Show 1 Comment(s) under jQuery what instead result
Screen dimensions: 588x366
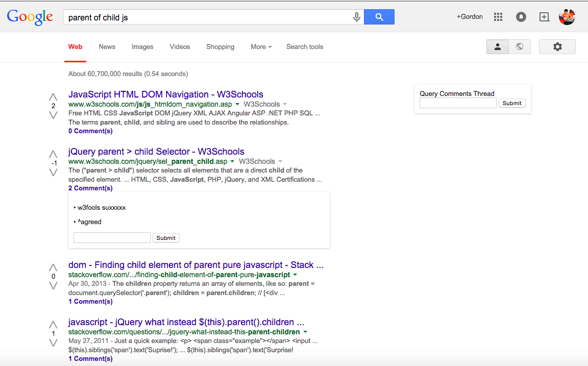(90, 359)
